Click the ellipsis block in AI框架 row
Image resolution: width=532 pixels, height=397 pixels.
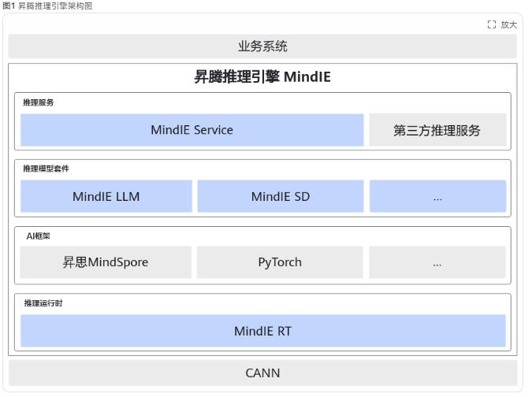[x=437, y=262]
